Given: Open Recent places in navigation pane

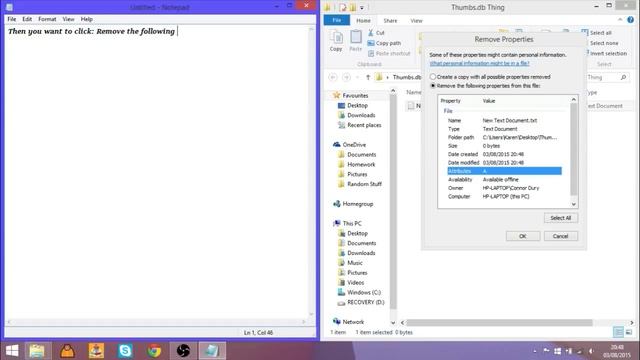Looking at the screenshot, I should pos(364,125).
